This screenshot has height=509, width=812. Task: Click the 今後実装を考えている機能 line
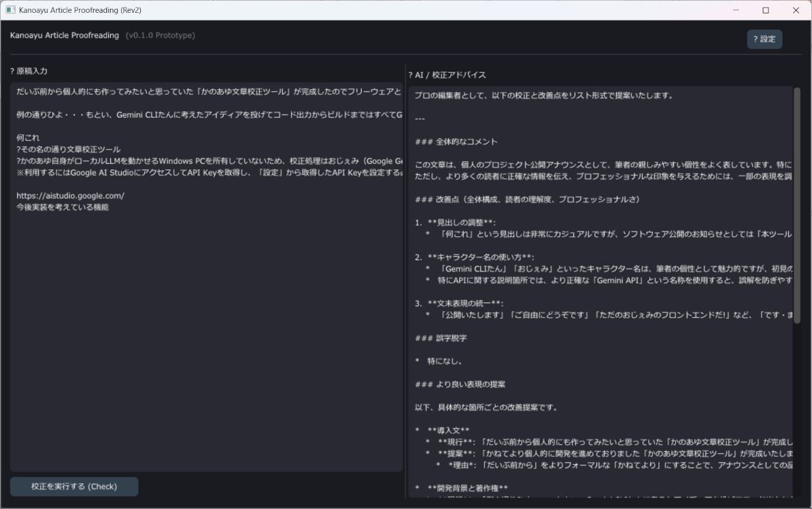click(x=62, y=207)
